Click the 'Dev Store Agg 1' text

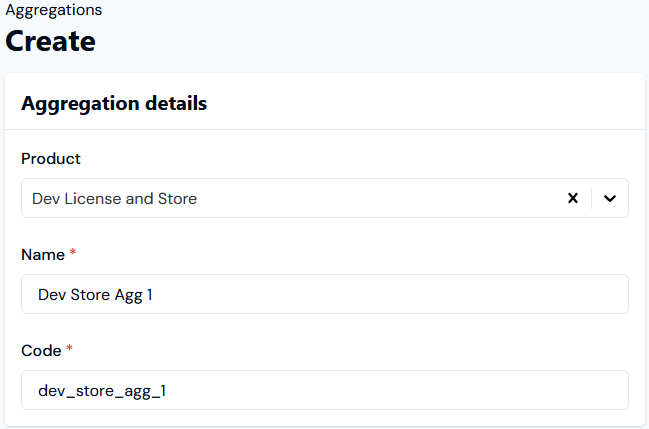point(96,295)
